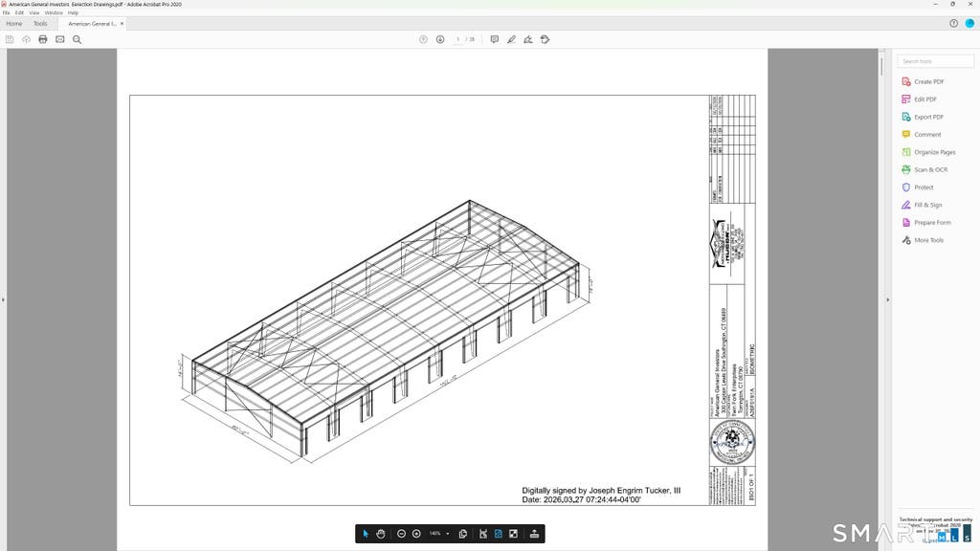Screen dimensions: 980x551
Task: Open the Window menu
Action: click(54, 12)
